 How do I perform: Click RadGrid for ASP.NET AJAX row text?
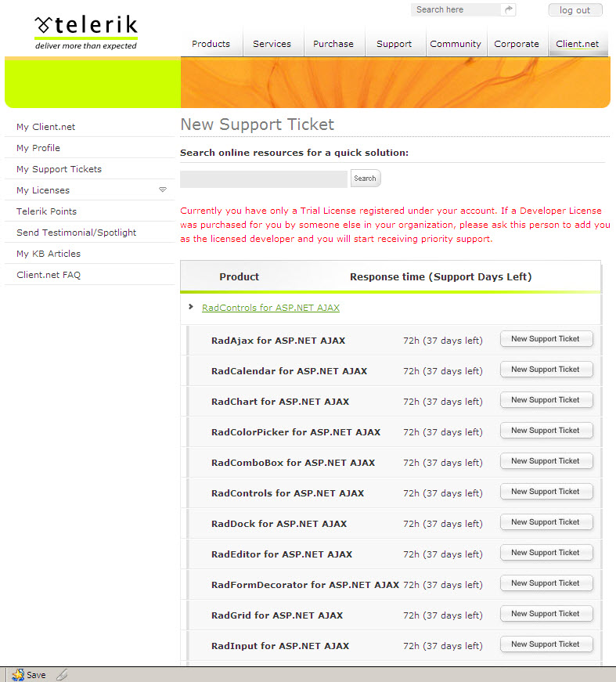pos(277,615)
